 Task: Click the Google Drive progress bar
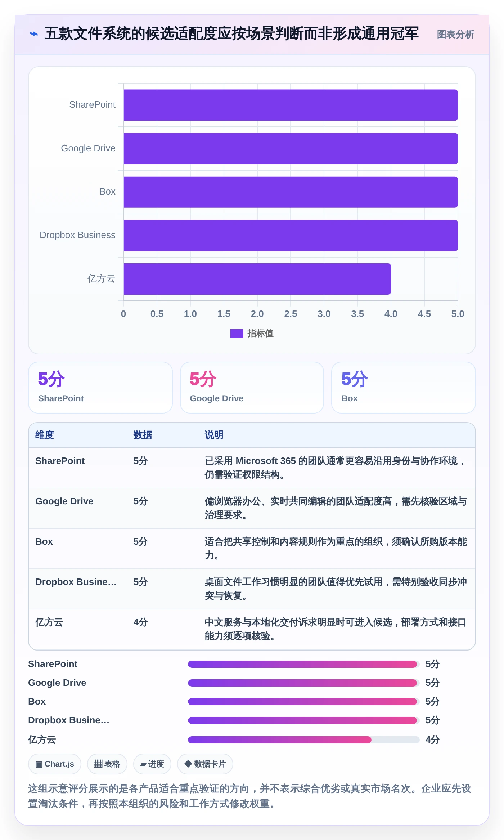click(304, 683)
